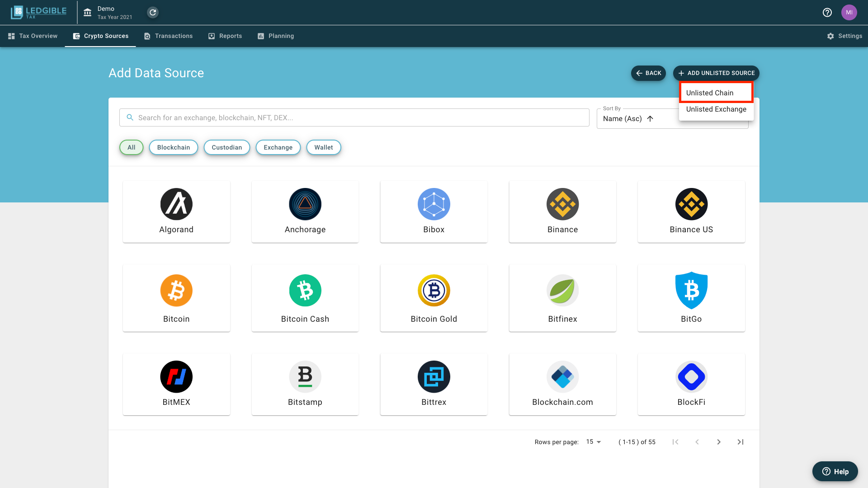Open the Reports tab
Image resolution: width=868 pixels, height=488 pixels.
coord(225,36)
